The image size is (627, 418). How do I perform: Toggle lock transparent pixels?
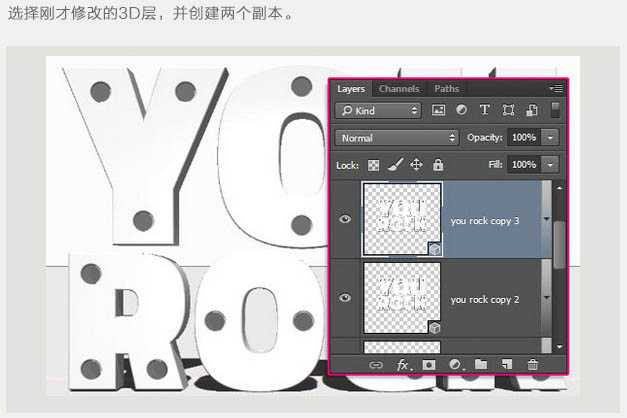coord(374,164)
